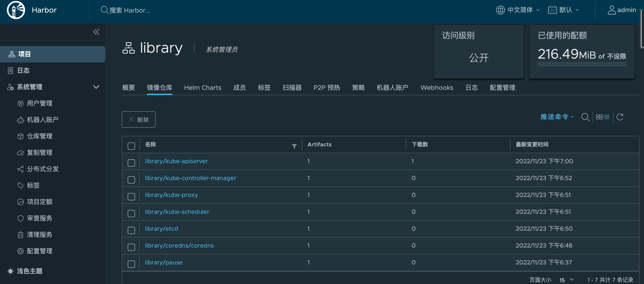This screenshot has width=644, height=284.
Task: Click the 分布式分发 share icon
Action: pyautogui.click(x=21, y=169)
